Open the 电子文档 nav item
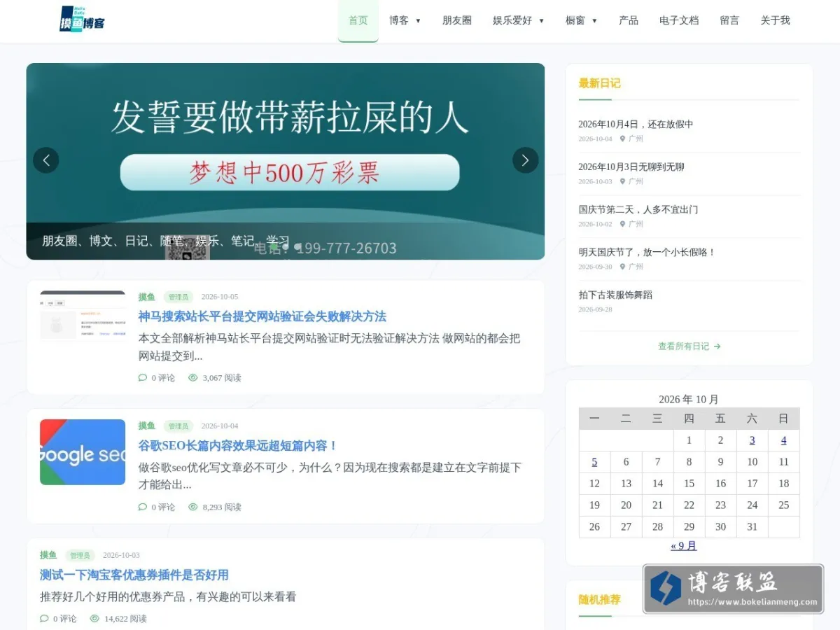The width and height of the screenshot is (840, 630). pyautogui.click(x=679, y=21)
